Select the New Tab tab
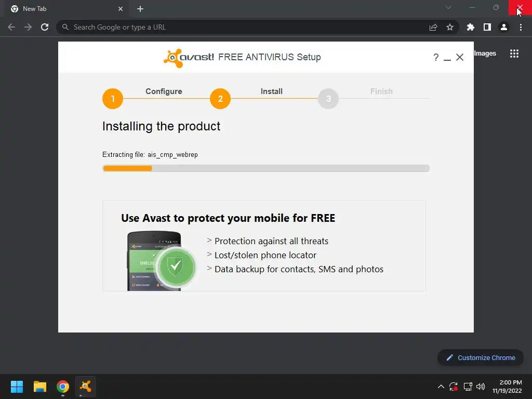Screen dimensions: 532x399 (66, 9)
